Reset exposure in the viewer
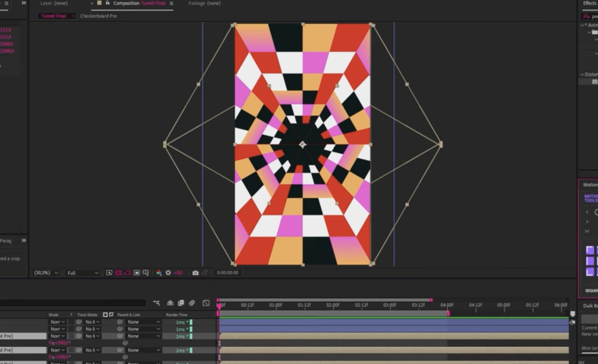The width and height of the screenshot is (598, 364). click(168, 273)
